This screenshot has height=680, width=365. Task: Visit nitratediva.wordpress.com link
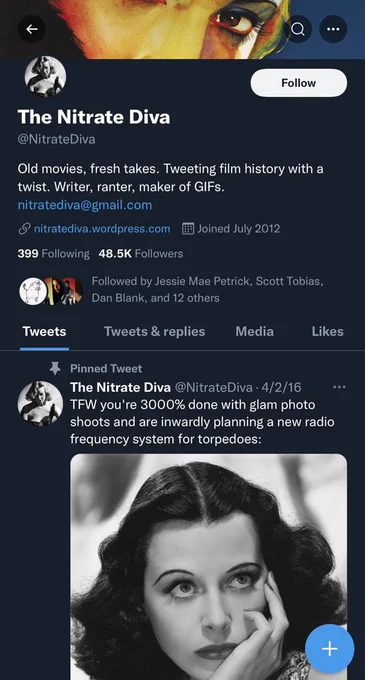(x=102, y=229)
